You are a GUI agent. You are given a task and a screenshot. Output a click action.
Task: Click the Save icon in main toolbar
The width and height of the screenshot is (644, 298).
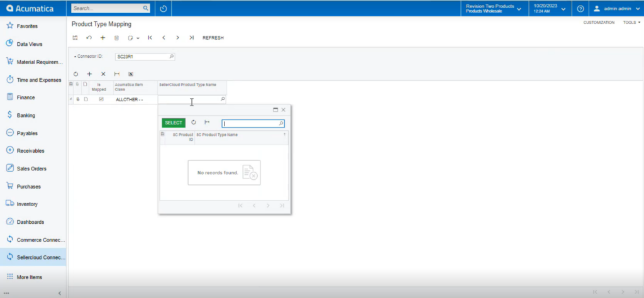pyautogui.click(x=75, y=38)
